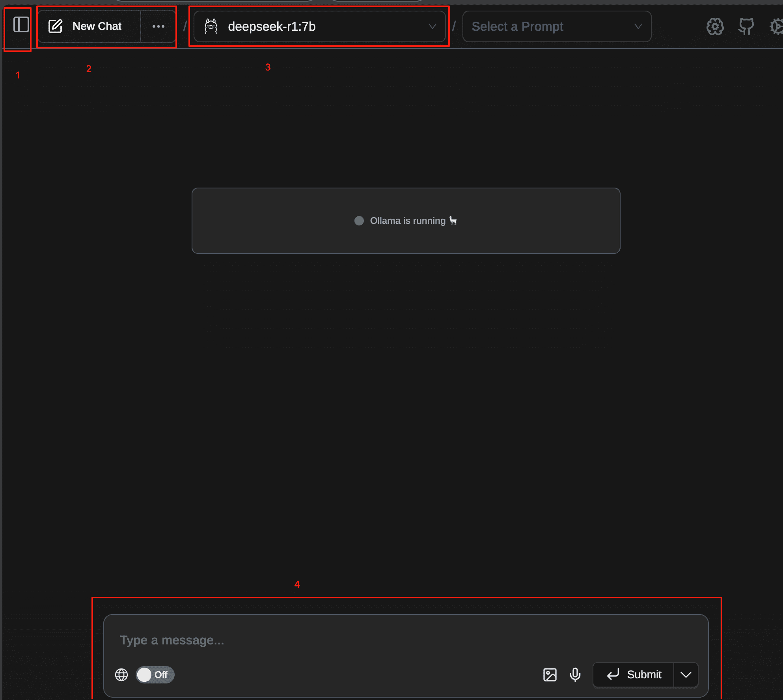783x700 pixels.
Task: Click the Ollama status indicator dot
Action: pyautogui.click(x=359, y=221)
